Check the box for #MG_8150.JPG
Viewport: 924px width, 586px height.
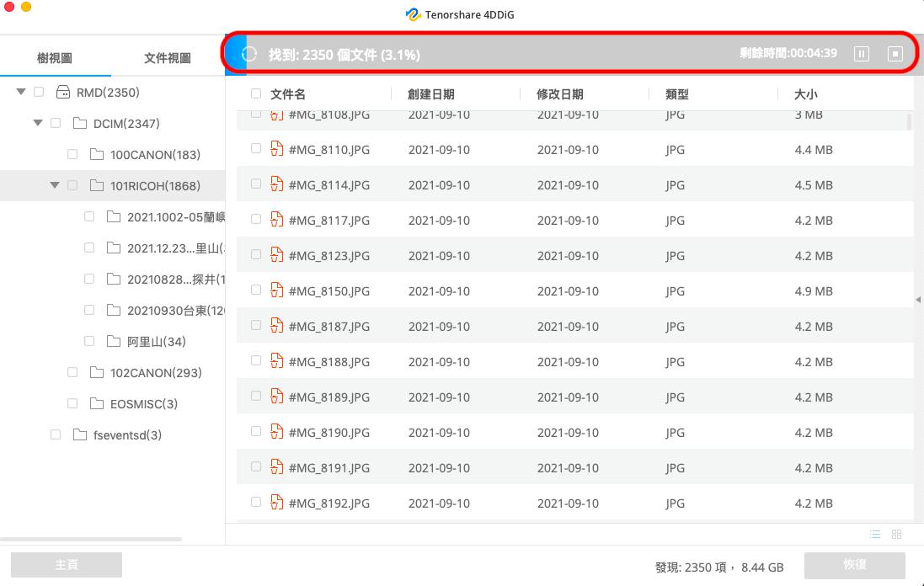pos(256,290)
